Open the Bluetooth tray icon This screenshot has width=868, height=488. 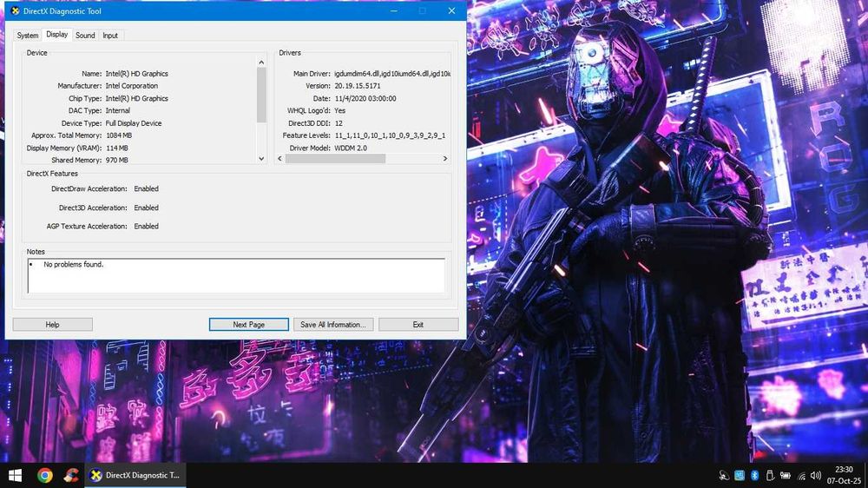point(754,475)
